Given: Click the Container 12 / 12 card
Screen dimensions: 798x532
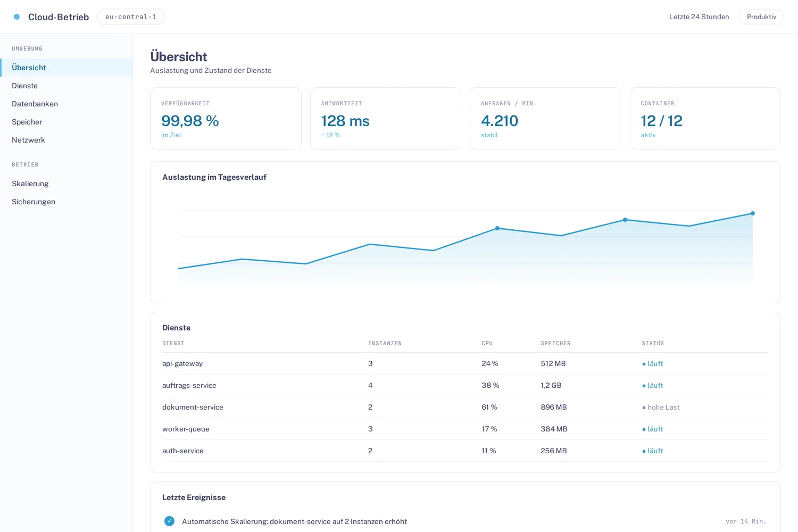Looking at the screenshot, I should point(705,119).
